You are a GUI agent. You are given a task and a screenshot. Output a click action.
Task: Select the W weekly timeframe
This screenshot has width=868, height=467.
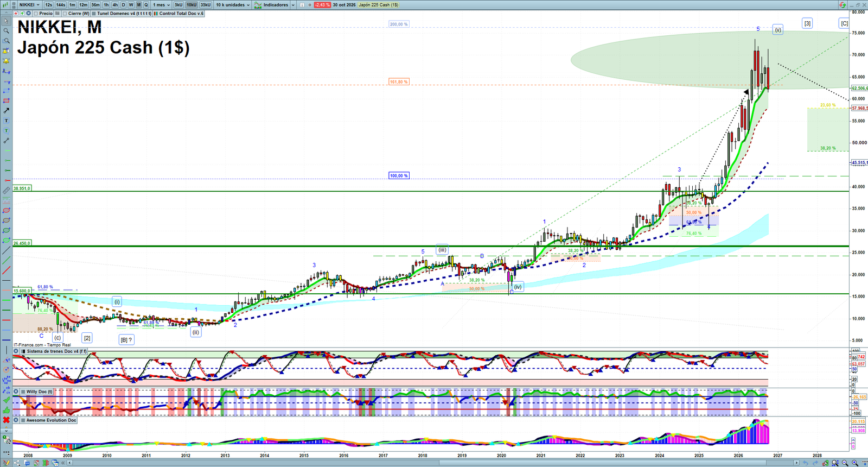pyautogui.click(x=131, y=5)
